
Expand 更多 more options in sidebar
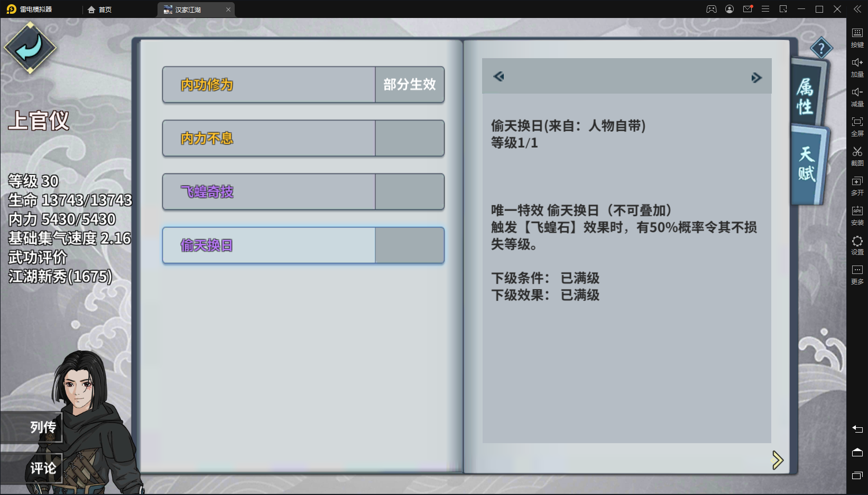857,274
